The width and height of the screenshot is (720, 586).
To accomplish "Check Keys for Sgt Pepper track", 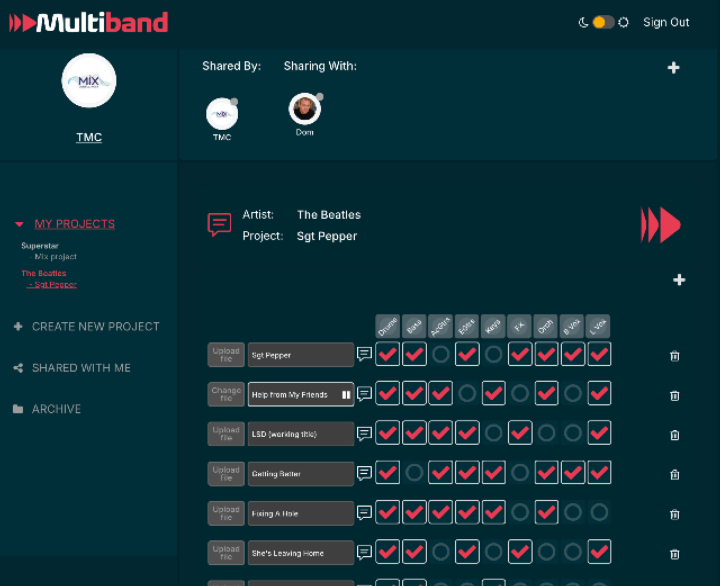I will pyautogui.click(x=493, y=354).
